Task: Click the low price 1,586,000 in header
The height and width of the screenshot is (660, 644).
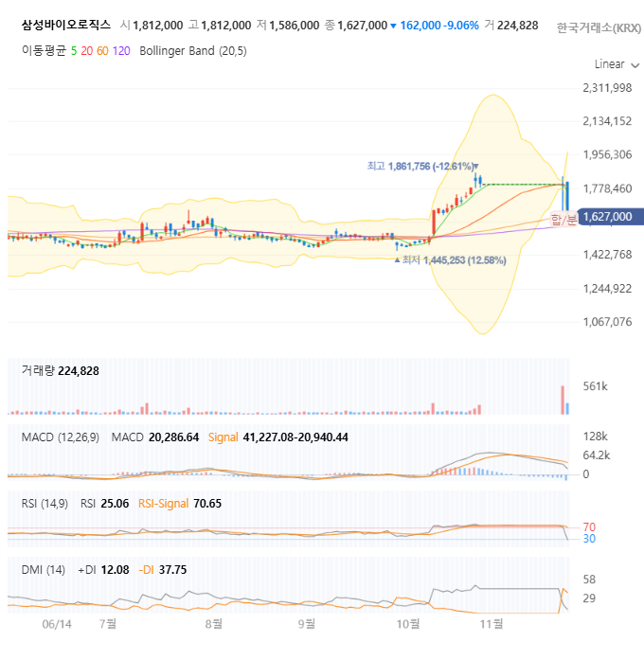Action: [x=295, y=26]
